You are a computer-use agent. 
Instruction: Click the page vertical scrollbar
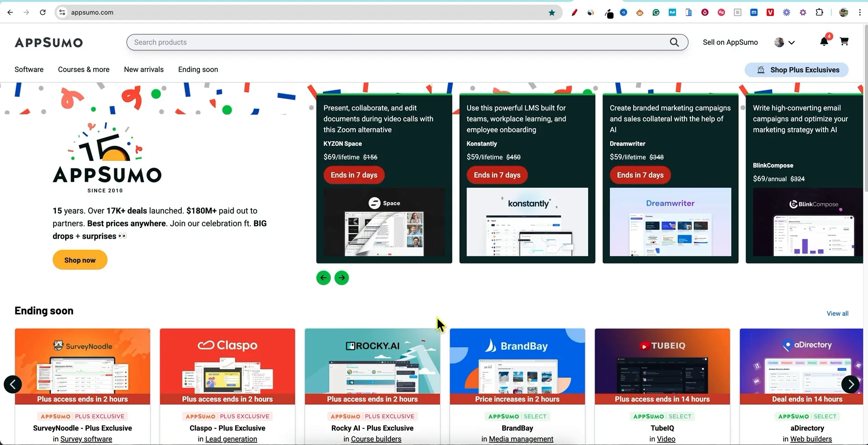point(865,109)
